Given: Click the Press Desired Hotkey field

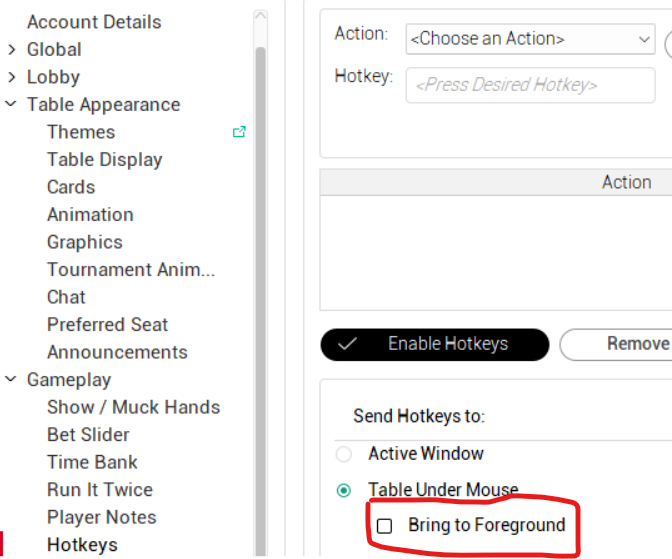Looking at the screenshot, I should tap(530, 85).
